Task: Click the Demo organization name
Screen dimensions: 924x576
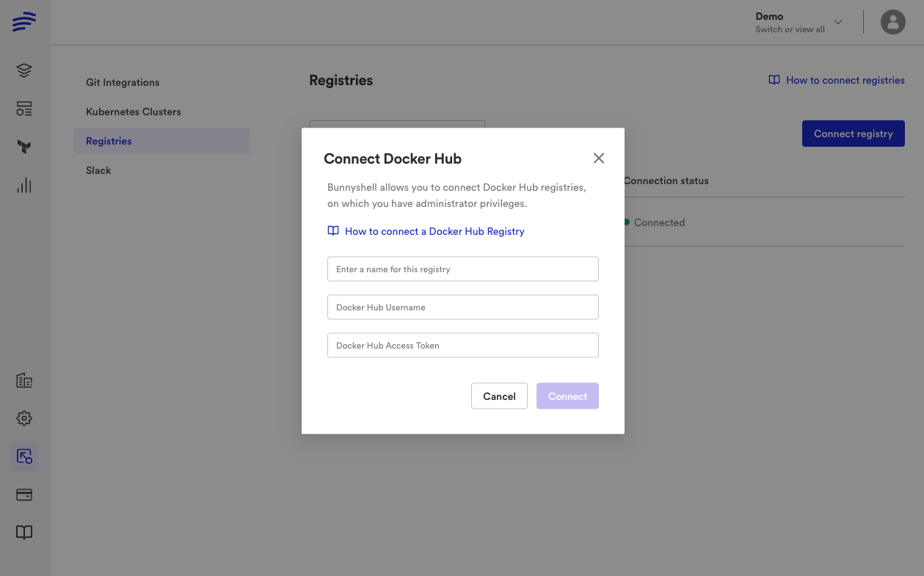Action: click(769, 16)
